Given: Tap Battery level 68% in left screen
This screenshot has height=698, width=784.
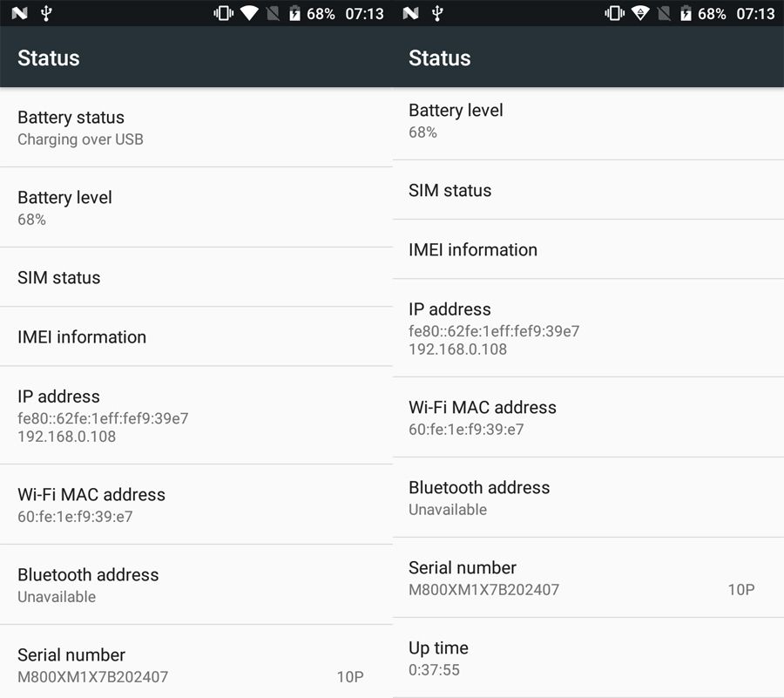Looking at the screenshot, I should (196, 207).
